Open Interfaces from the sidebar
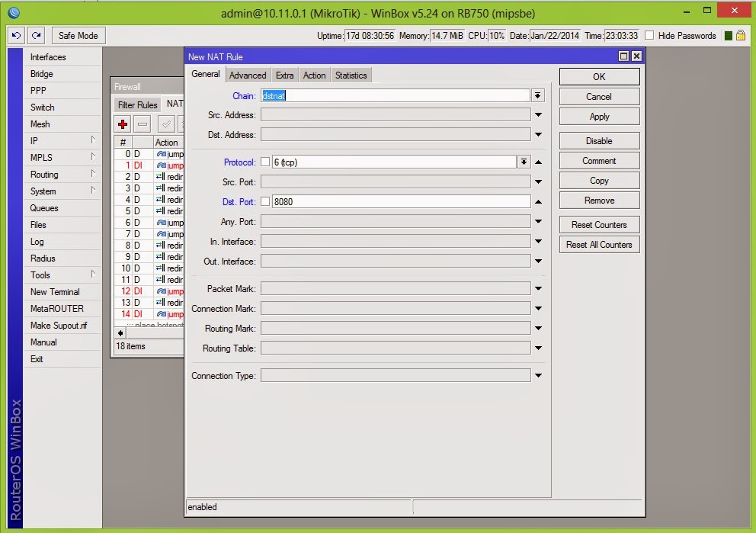The image size is (756, 533). click(x=62, y=57)
